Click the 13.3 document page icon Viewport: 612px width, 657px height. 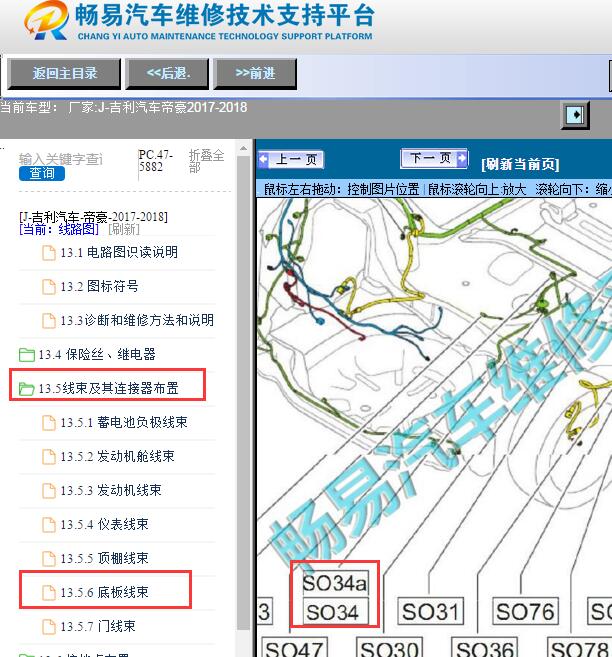point(49,321)
